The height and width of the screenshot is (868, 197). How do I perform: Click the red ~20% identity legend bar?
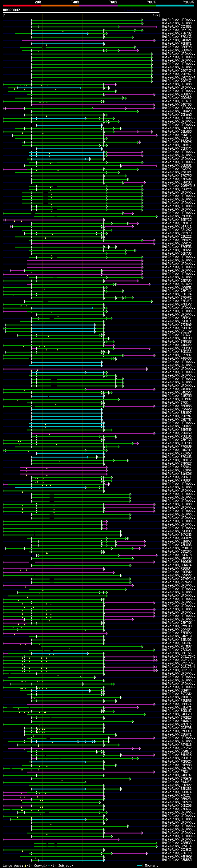[x=22, y=6]
